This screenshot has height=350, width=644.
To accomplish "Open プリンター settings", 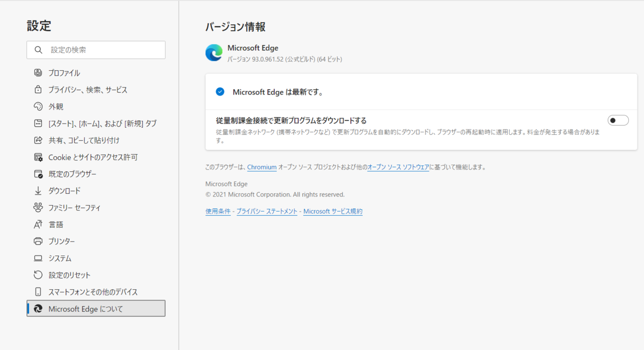I will click(x=96, y=241).
